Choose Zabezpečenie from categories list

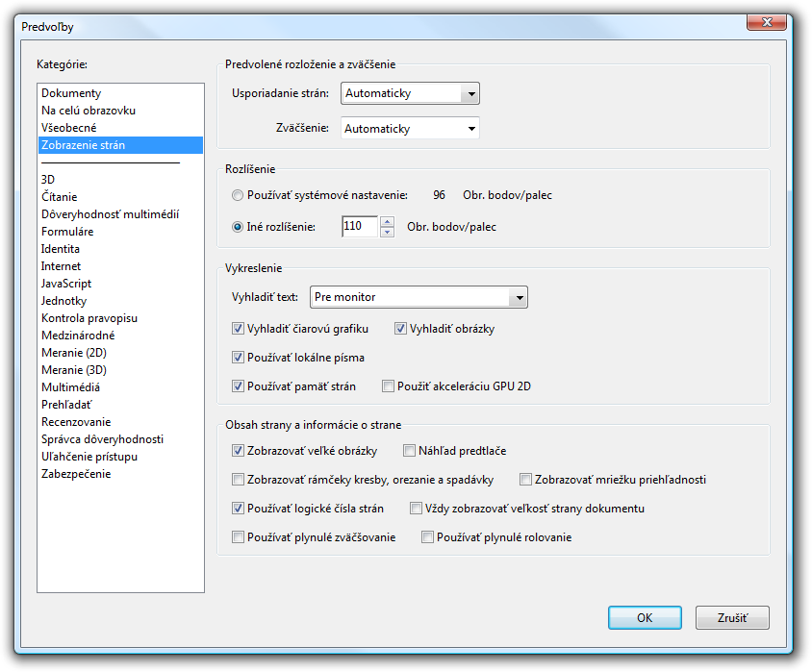click(76, 474)
